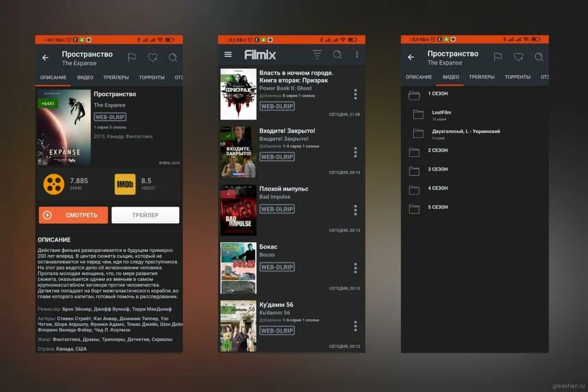Tap the Двухголосый Украинский folder icon
588x392 pixels.
click(418, 133)
